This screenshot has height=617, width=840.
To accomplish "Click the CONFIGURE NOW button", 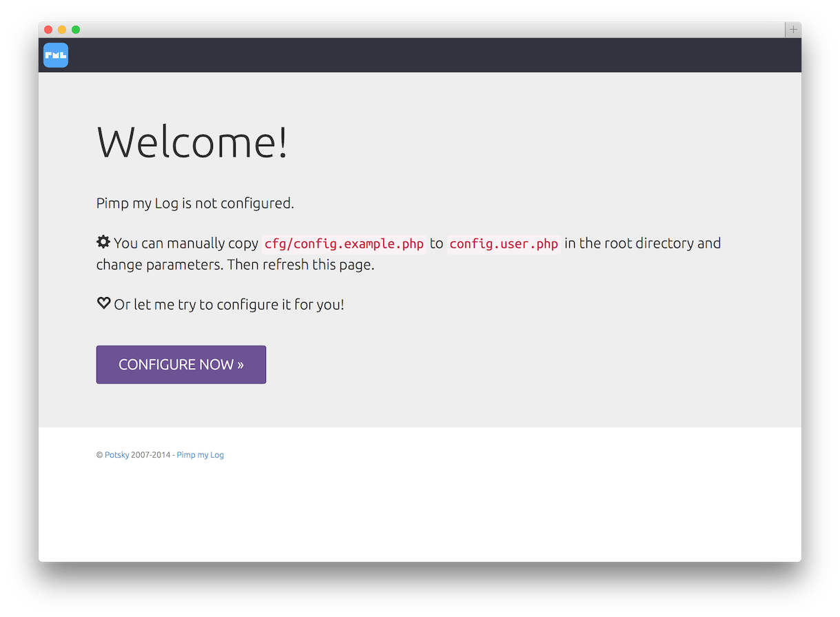I will [181, 365].
